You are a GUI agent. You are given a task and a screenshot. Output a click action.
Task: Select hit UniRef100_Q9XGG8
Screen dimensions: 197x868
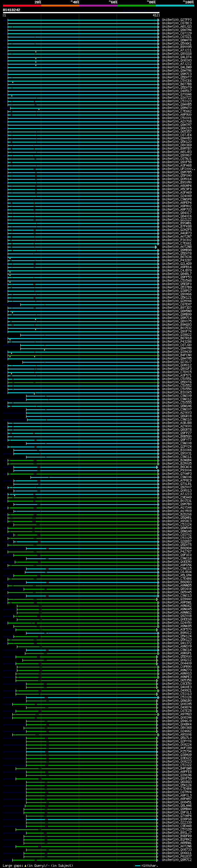coord(177,54)
